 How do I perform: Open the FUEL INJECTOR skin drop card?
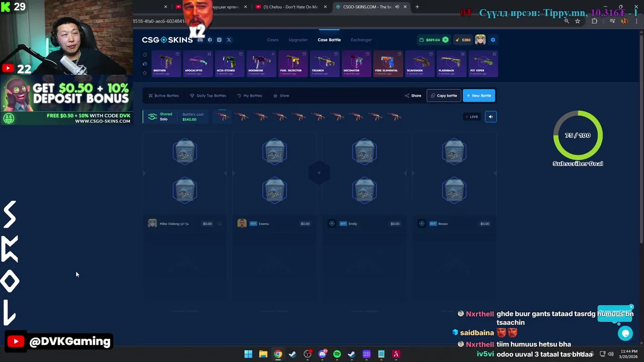(293, 64)
